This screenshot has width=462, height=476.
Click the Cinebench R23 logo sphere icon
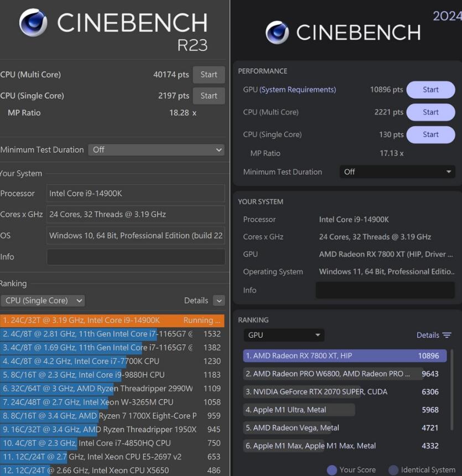(x=33, y=23)
